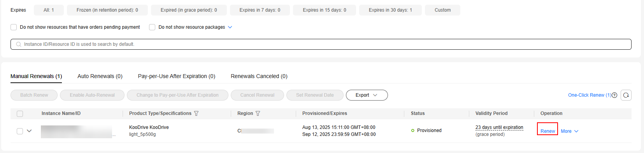Click the Region column filter icon

click(258, 113)
